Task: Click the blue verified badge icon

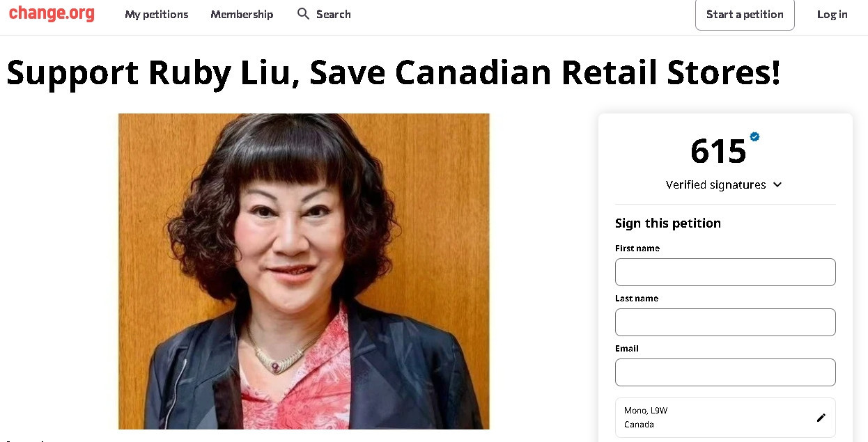Action: pos(754,136)
